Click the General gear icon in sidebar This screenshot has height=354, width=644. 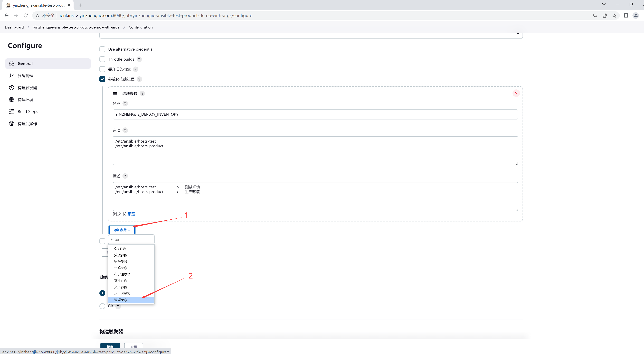pyautogui.click(x=12, y=63)
